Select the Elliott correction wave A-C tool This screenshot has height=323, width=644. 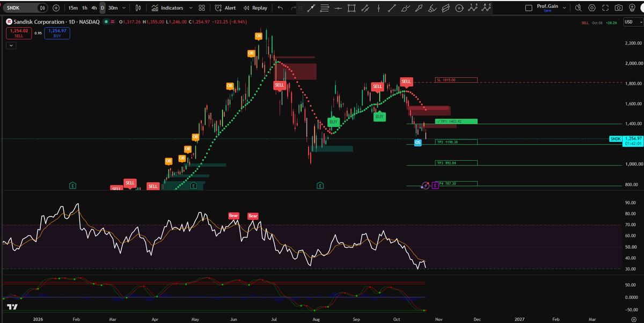tap(486, 8)
